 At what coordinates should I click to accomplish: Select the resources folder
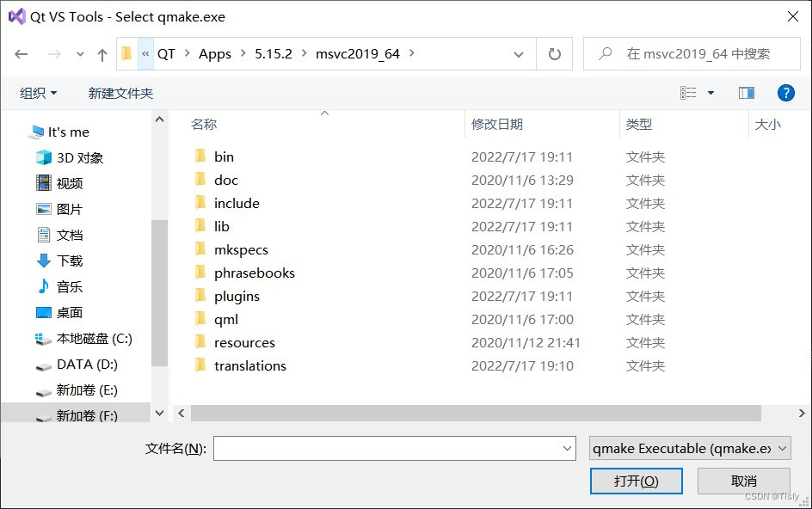pos(244,343)
